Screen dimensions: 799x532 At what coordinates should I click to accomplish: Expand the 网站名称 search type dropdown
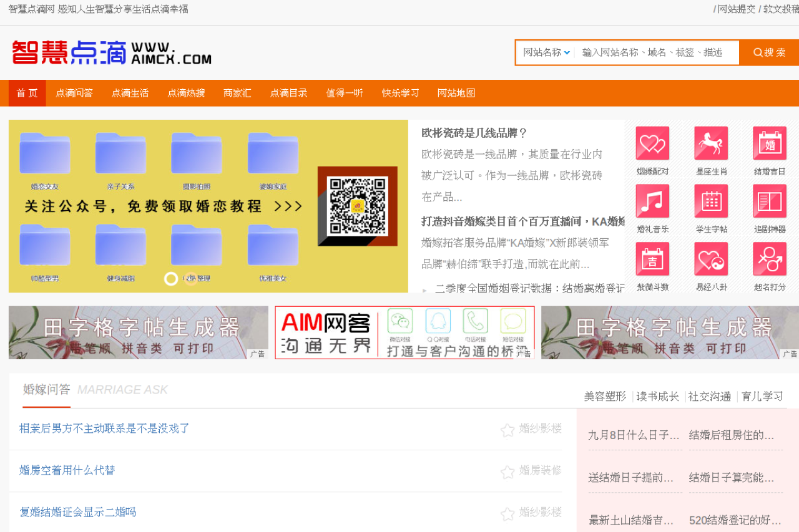tap(547, 52)
